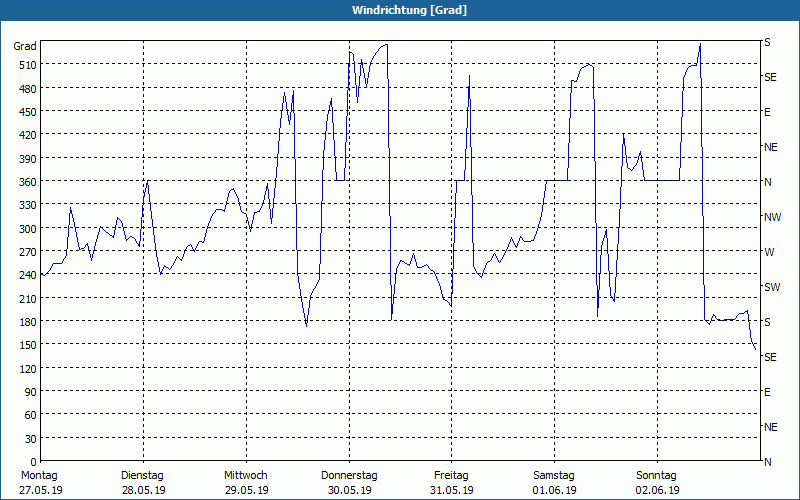Viewport: 800px width, 500px height.
Task: Click the 'S' compass label aligned with 180
Action: [x=767, y=322]
